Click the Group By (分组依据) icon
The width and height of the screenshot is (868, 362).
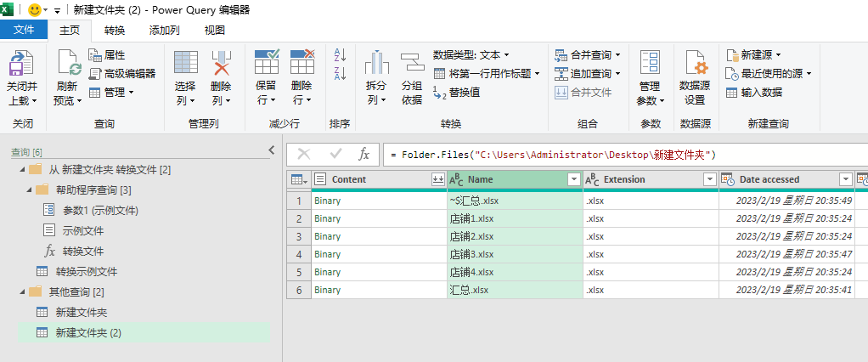[x=412, y=65]
